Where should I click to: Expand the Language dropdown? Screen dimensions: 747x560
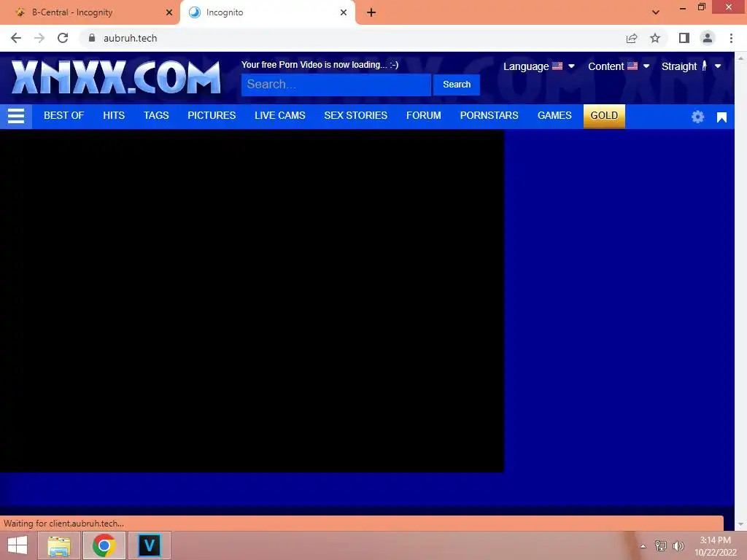pyautogui.click(x=539, y=66)
